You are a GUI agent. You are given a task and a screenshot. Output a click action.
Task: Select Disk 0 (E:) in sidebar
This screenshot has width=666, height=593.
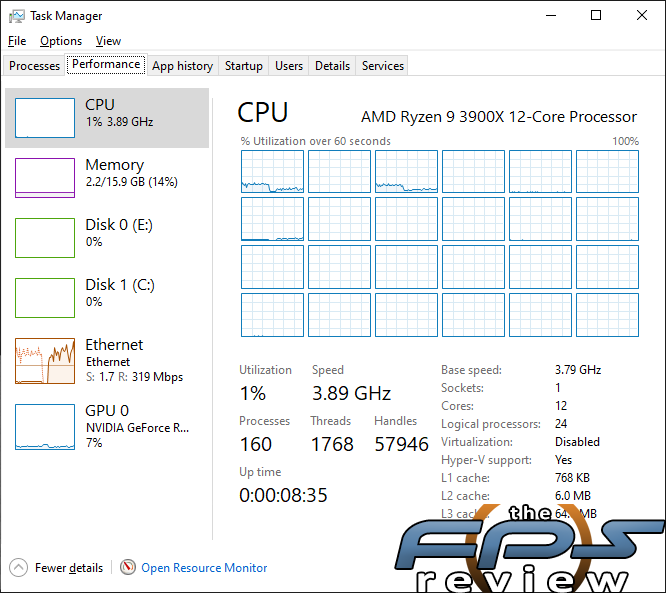(107, 237)
